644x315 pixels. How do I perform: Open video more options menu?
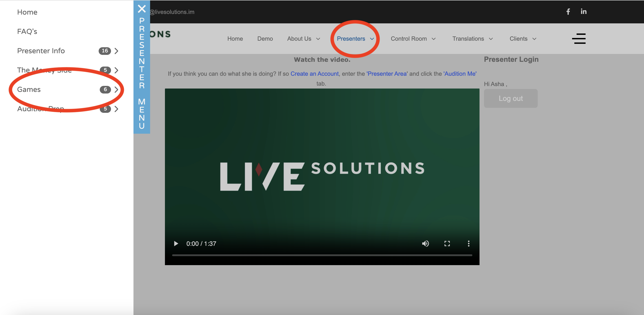point(469,244)
